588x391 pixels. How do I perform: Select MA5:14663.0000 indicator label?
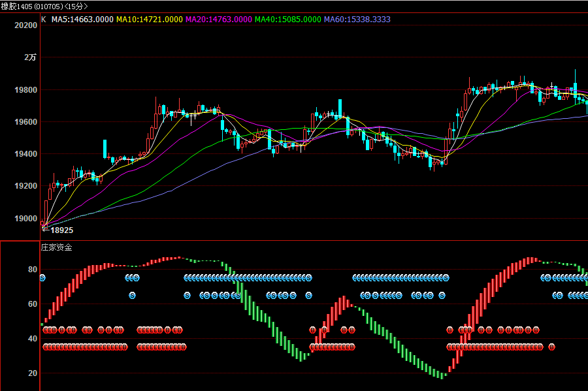point(82,20)
